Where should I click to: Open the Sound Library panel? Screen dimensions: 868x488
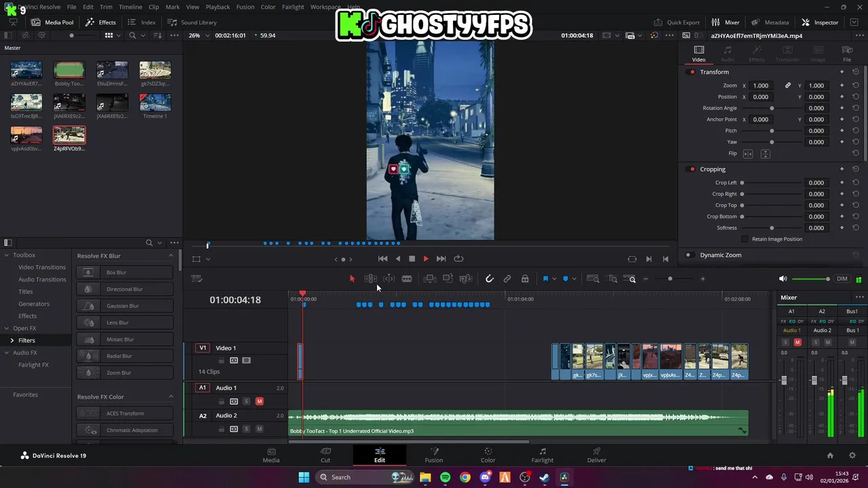[192, 22]
